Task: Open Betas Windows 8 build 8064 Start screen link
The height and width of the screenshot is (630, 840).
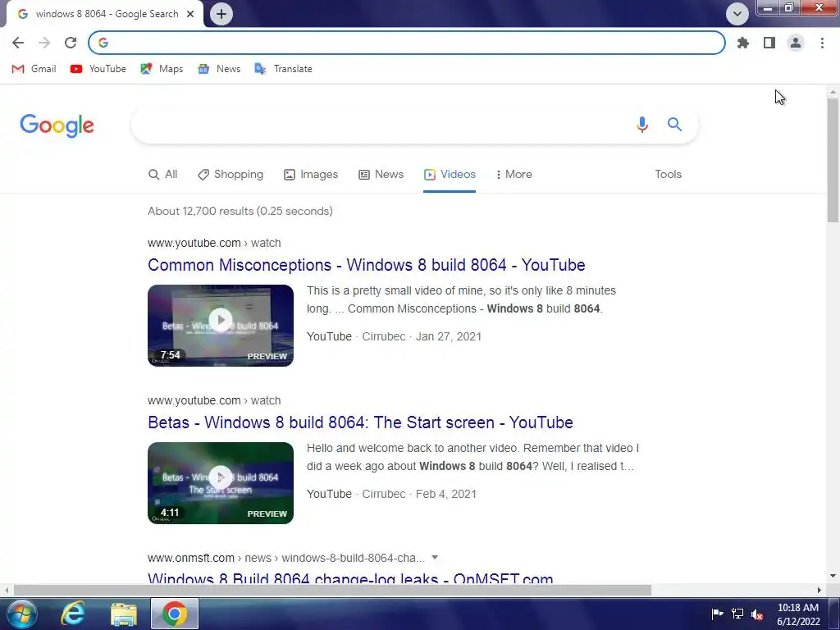Action: coord(361,422)
